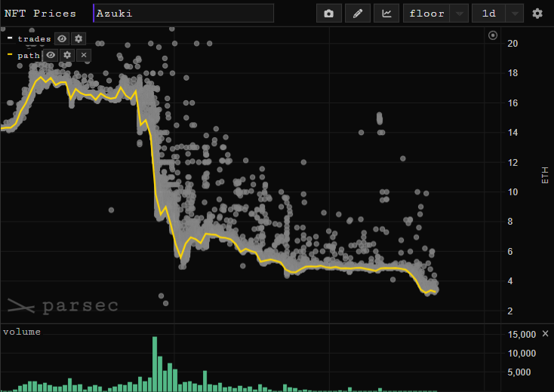Click the 5,000 volume axis tick
The width and height of the screenshot is (554, 392).
[x=519, y=372]
